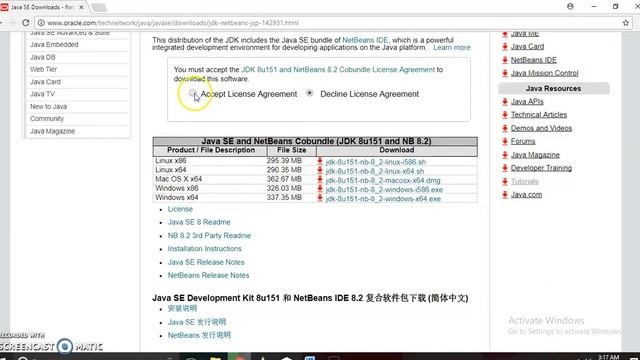Click red arrow icon beside Java Mission Control
640x360 pixels.
click(505, 73)
